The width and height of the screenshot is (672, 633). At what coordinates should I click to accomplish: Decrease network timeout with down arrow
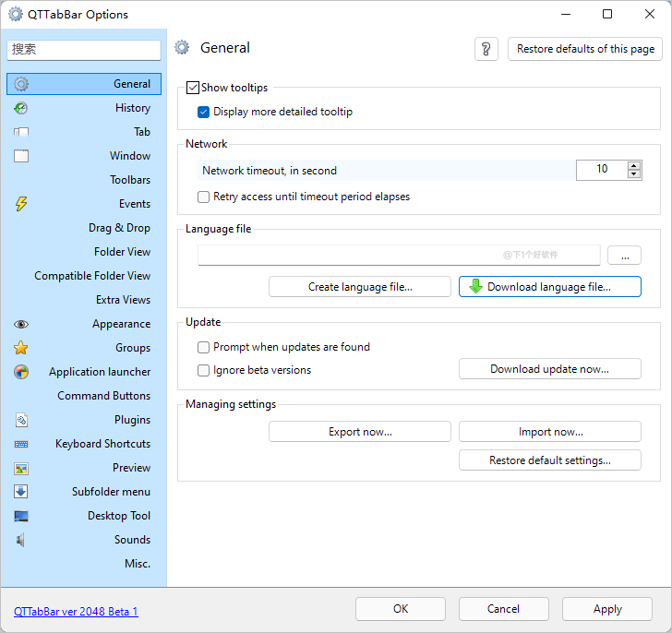point(634,173)
